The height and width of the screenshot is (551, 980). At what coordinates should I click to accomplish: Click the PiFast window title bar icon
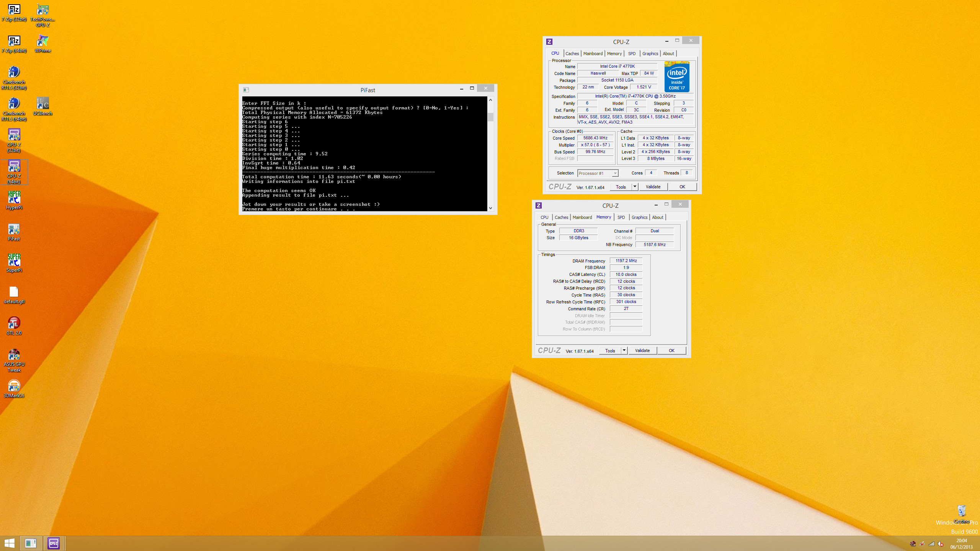coord(246,90)
